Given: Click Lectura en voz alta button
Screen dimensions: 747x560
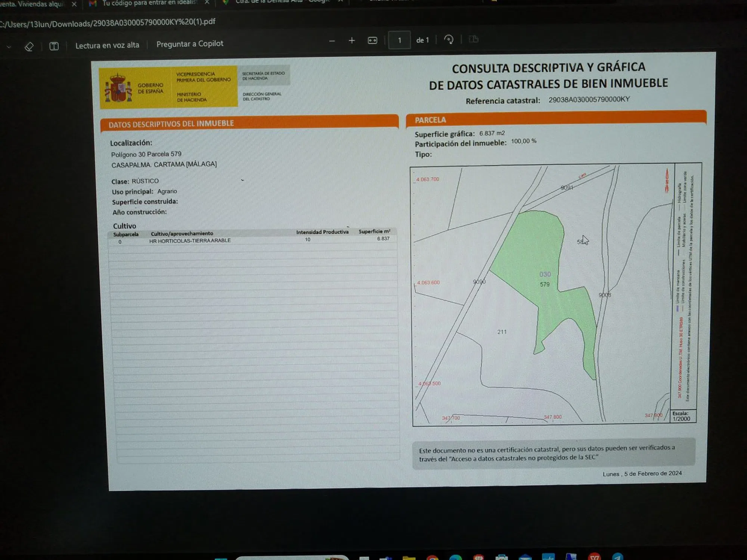Looking at the screenshot, I should coord(107,46).
